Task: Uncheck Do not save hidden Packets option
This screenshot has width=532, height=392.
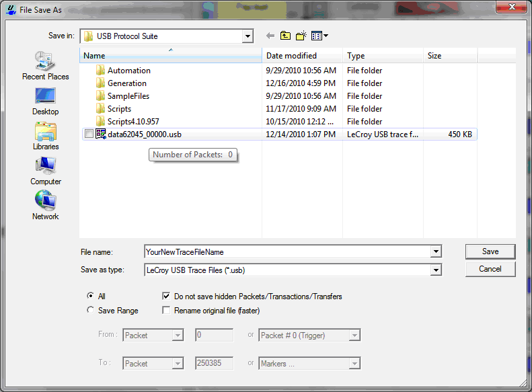Action: 166,296
